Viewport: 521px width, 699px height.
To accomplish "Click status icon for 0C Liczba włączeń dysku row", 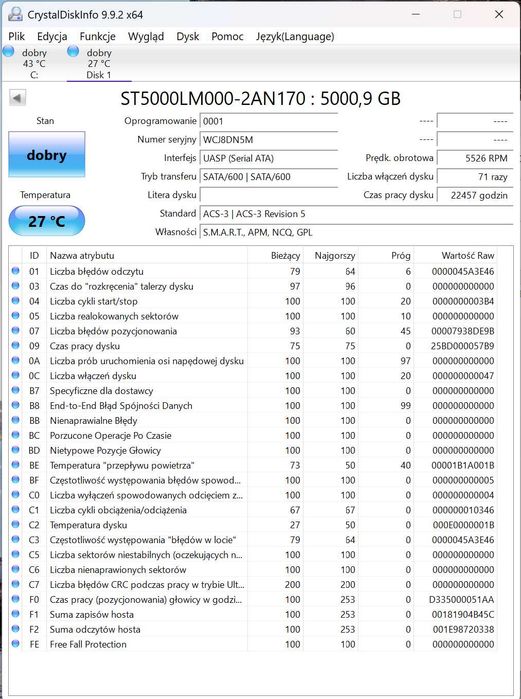I will tap(16, 375).
